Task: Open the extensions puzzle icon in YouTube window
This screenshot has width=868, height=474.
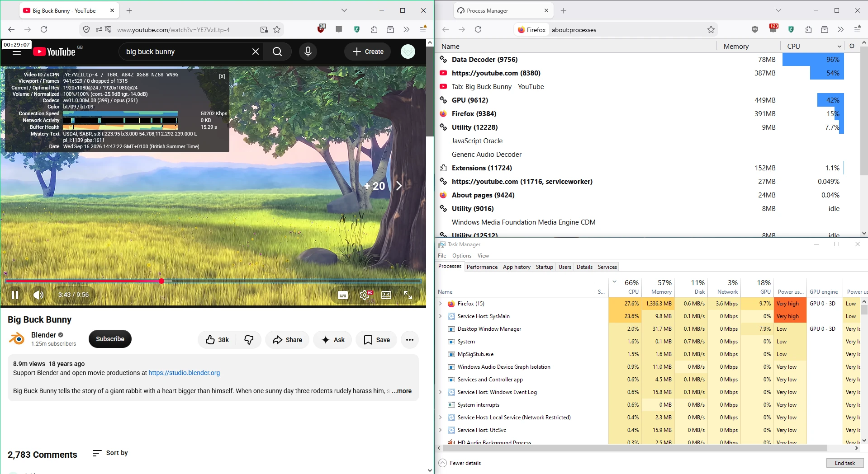Action: click(374, 29)
